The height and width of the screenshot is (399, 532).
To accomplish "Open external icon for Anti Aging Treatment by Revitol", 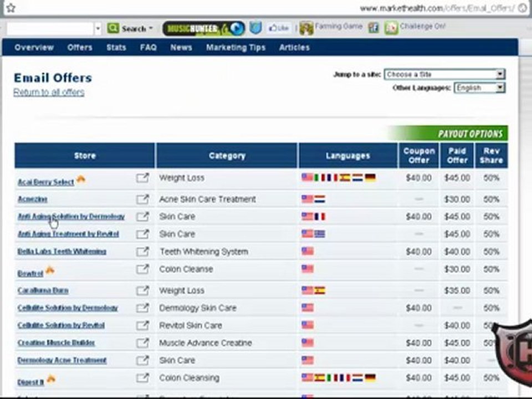I will click(x=142, y=234).
